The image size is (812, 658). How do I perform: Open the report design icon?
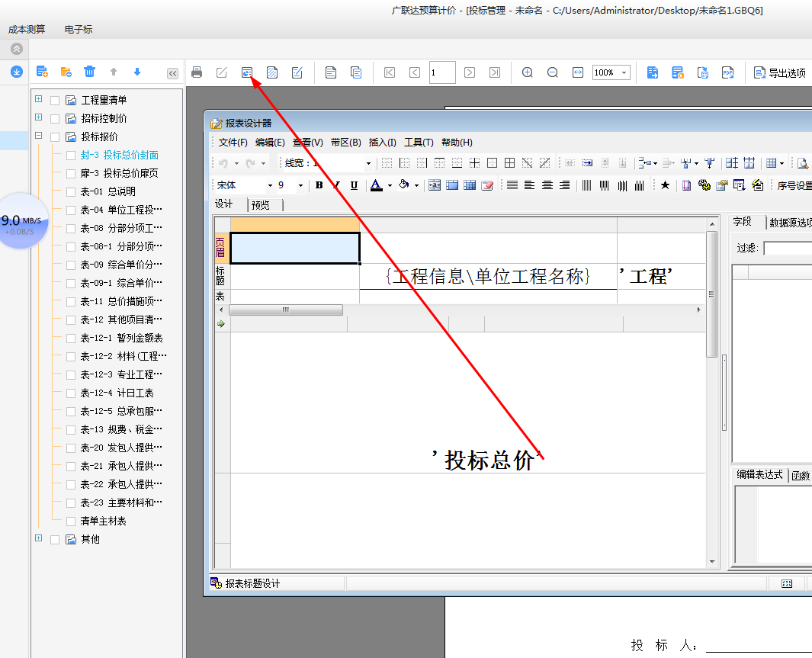click(x=247, y=72)
